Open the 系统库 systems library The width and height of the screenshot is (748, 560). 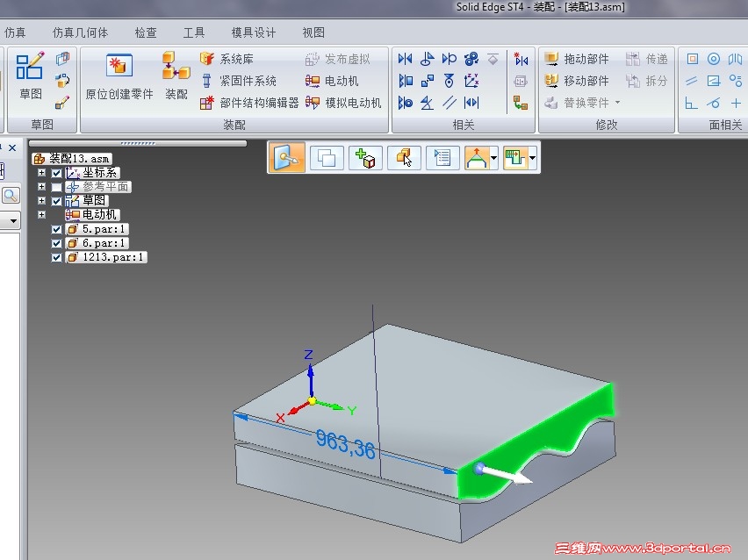227,59
